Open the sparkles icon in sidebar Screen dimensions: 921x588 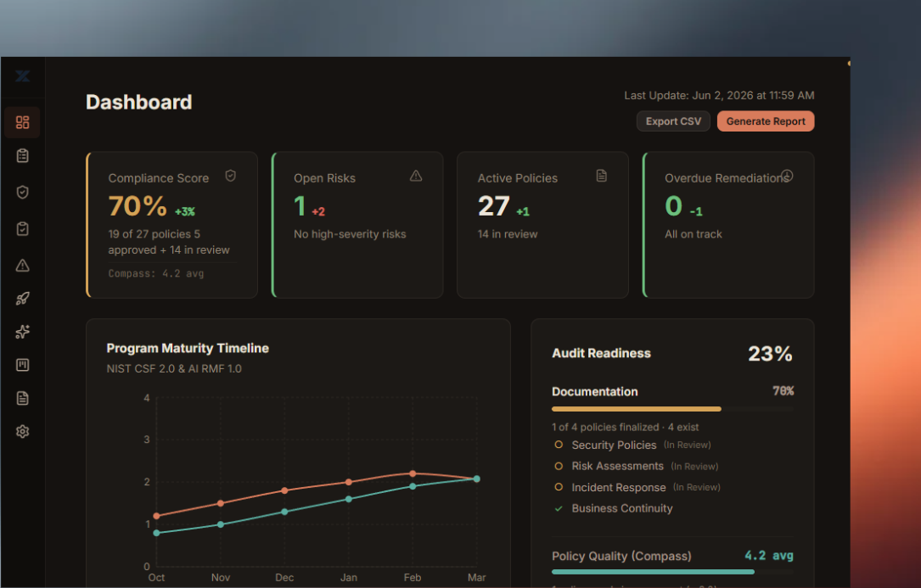click(x=22, y=332)
